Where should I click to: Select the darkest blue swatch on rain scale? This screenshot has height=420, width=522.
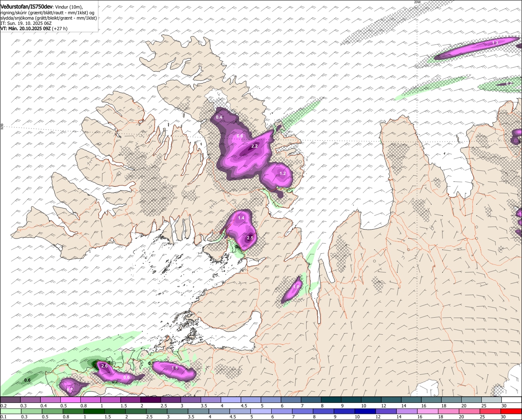coord(365,411)
